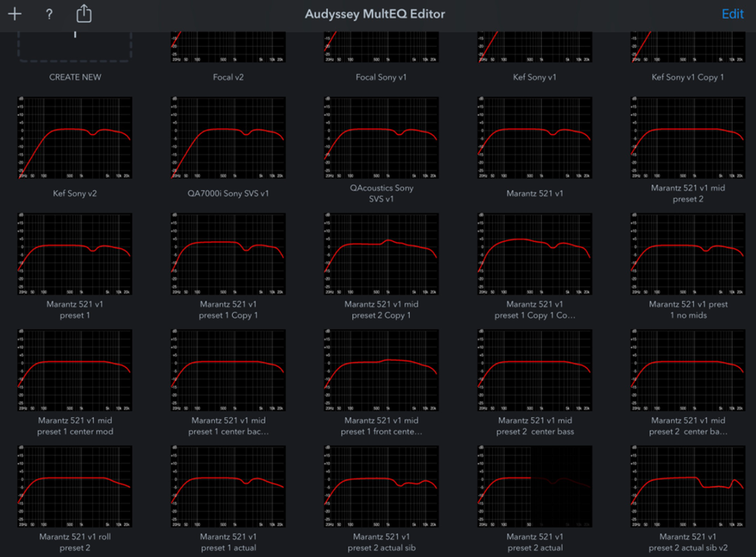
Task: Open the partially darkened preset 2 actual thumbnail
Action: pos(534,486)
